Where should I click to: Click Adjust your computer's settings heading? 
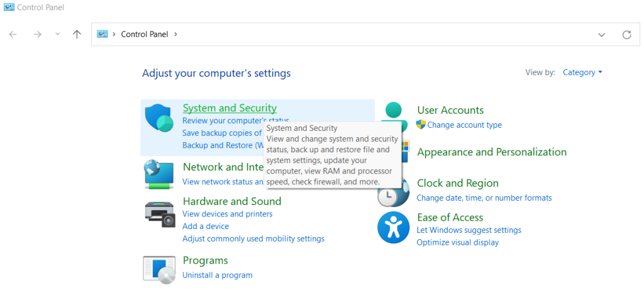[216, 74]
